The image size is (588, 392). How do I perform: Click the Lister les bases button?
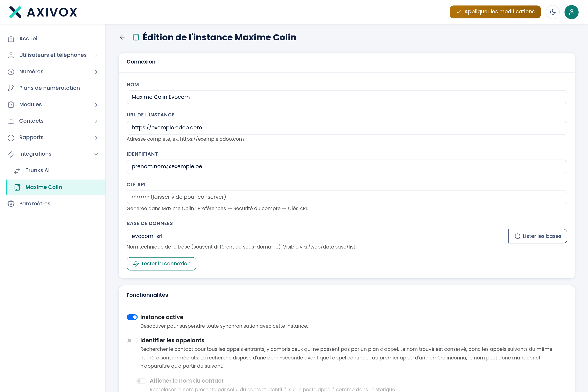tap(537, 236)
